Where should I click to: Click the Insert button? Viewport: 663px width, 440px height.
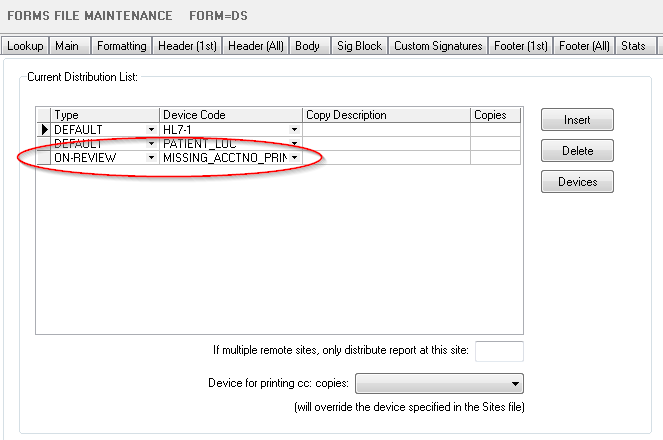click(x=577, y=120)
